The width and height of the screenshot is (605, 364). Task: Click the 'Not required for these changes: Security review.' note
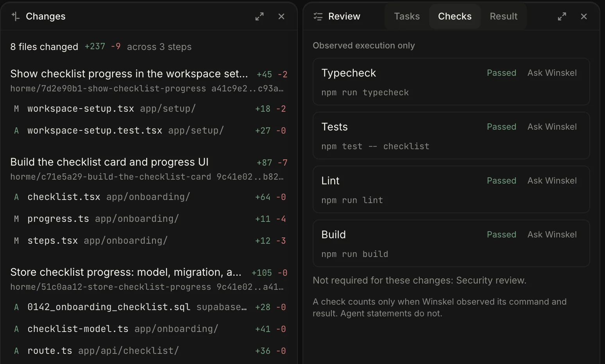point(419,280)
